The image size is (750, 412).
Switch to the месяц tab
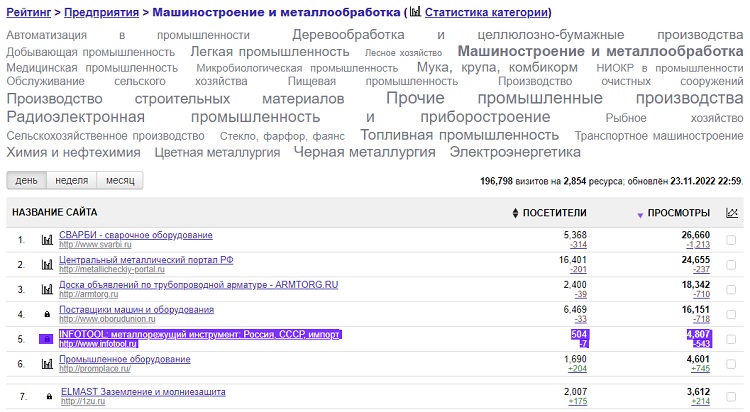coord(120,180)
